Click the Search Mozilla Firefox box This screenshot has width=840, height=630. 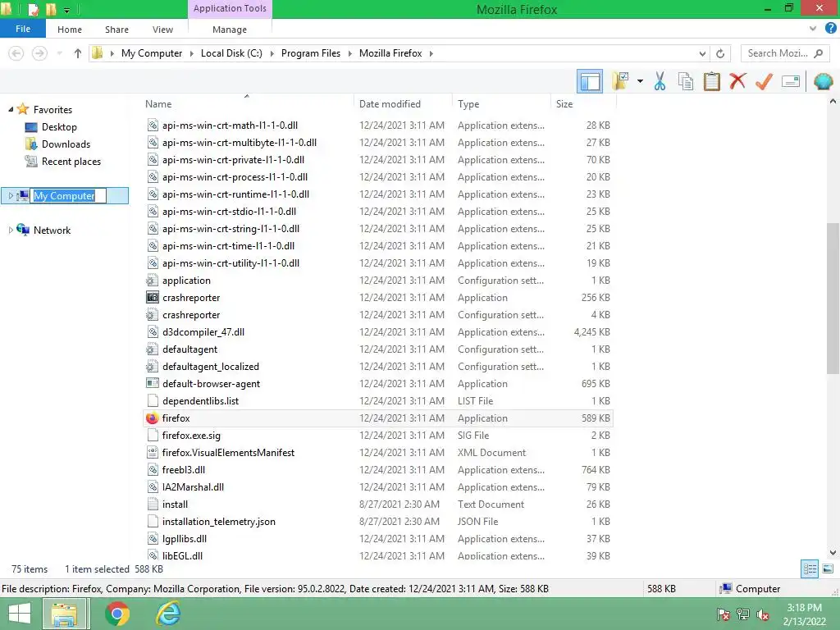(783, 53)
